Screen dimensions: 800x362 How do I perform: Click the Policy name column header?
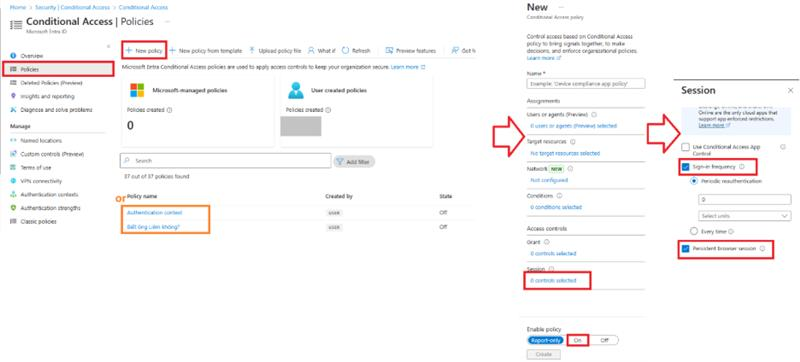[142, 196]
